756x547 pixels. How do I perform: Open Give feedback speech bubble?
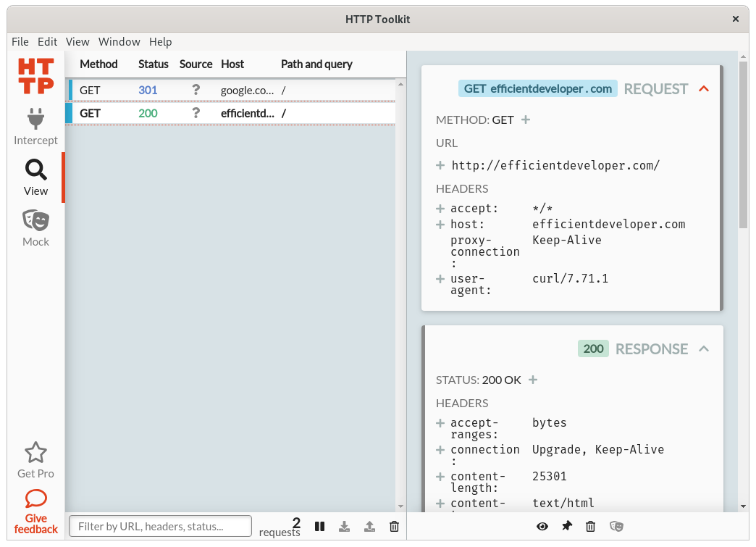[x=35, y=498]
